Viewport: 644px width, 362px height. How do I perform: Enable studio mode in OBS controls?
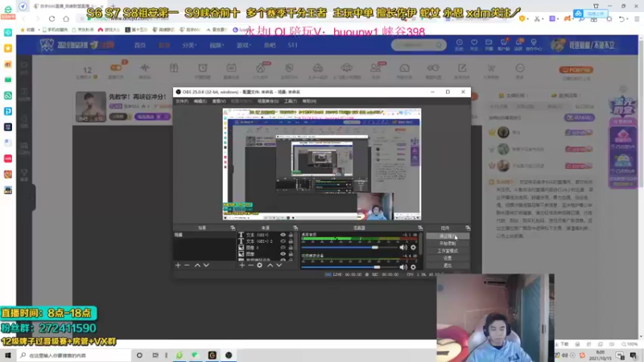pyautogui.click(x=448, y=251)
